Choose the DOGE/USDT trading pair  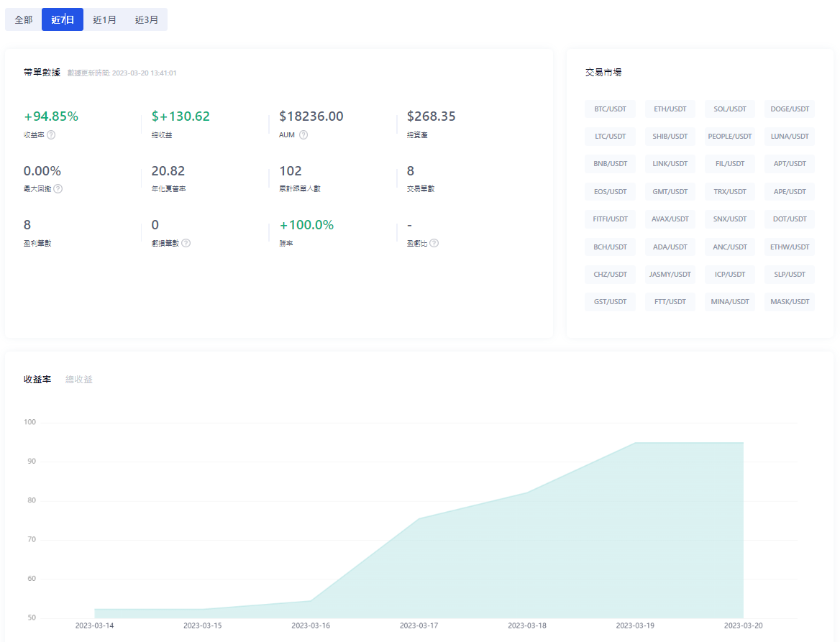pos(790,109)
